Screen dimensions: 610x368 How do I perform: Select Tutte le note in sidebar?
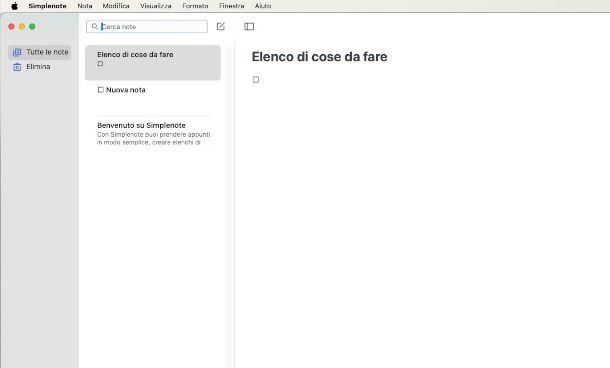[x=39, y=52]
